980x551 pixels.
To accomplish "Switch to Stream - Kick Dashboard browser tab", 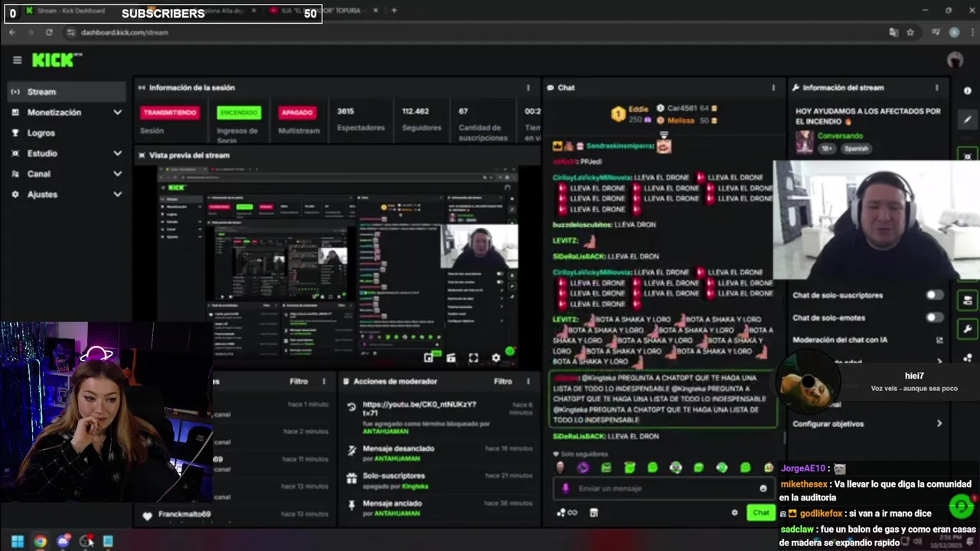I will (x=71, y=11).
